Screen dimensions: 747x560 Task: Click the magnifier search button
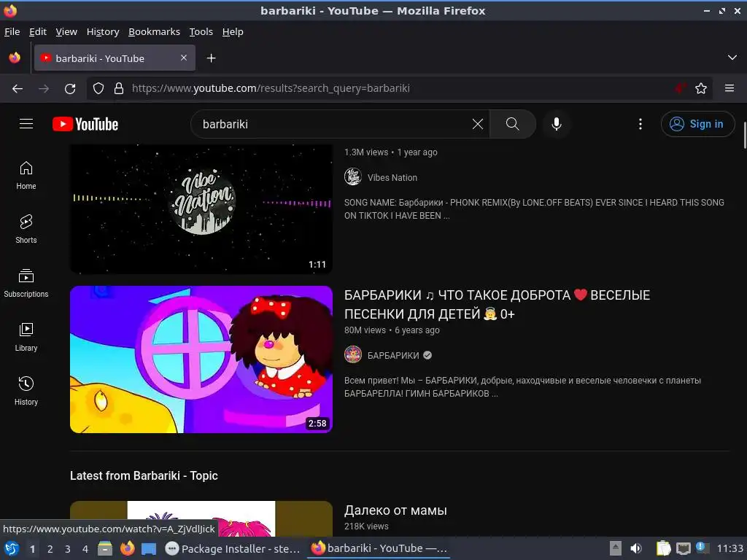click(x=513, y=124)
